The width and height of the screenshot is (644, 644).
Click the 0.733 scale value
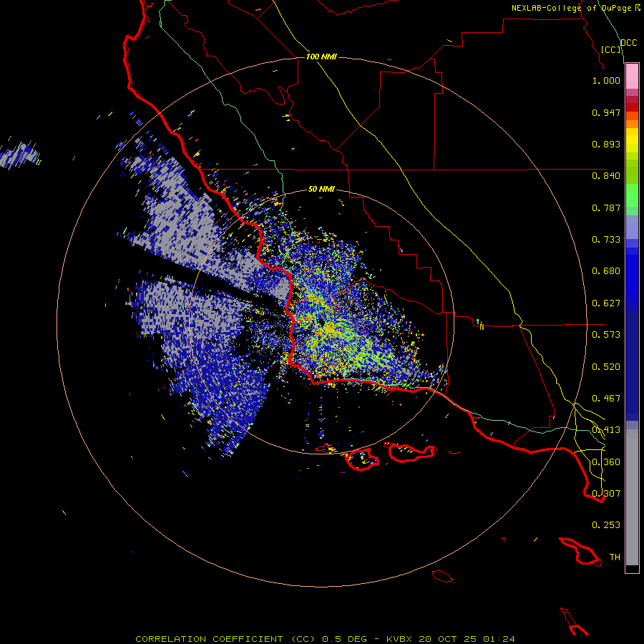[606, 240]
